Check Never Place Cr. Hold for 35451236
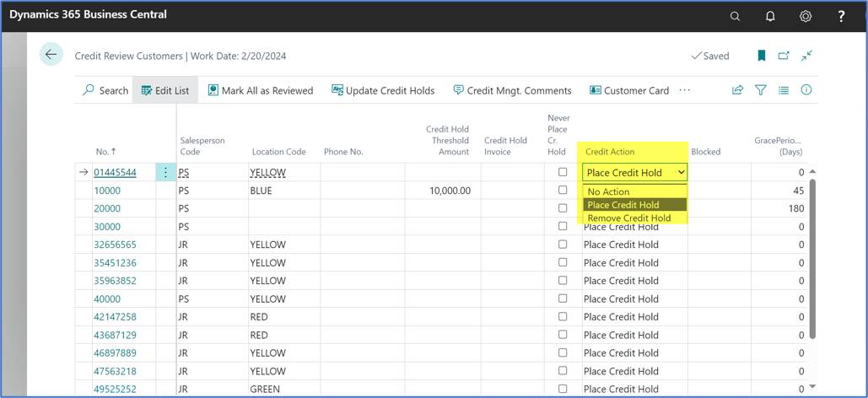The height and width of the screenshot is (398, 868). [563, 262]
